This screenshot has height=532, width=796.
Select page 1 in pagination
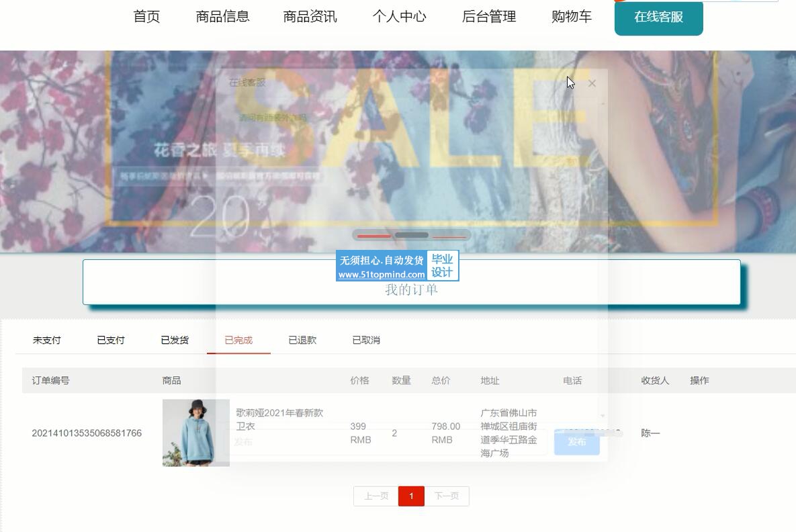click(x=411, y=496)
